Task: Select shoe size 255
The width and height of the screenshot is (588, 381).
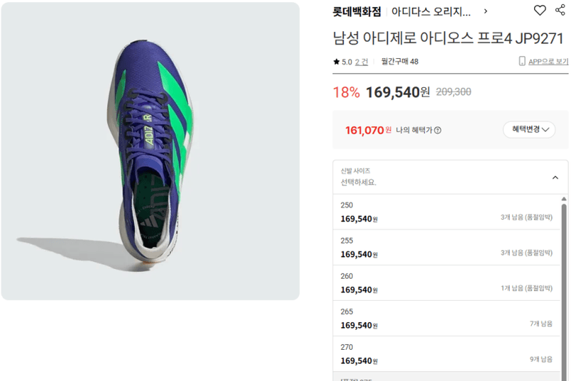Action: point(446,248)
